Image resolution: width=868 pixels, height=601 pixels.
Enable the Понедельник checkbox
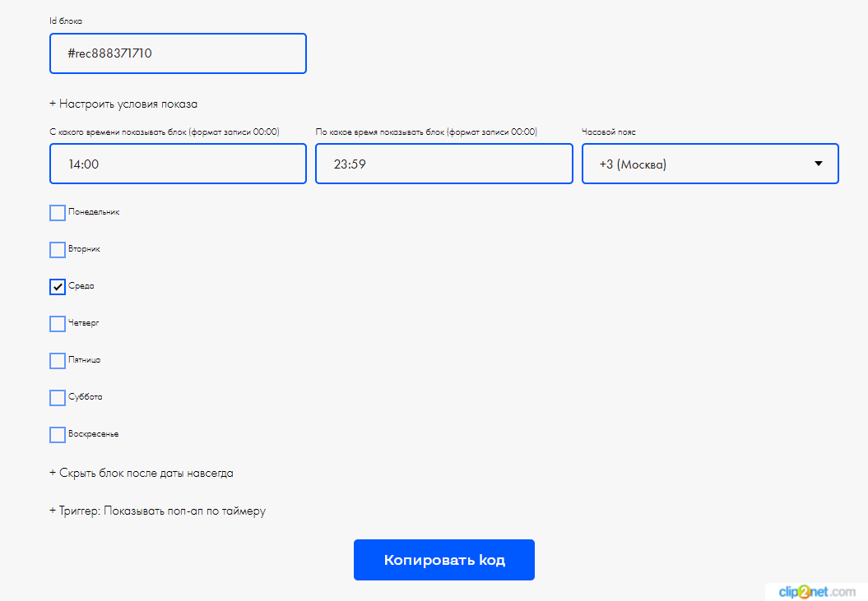point(58,213)
